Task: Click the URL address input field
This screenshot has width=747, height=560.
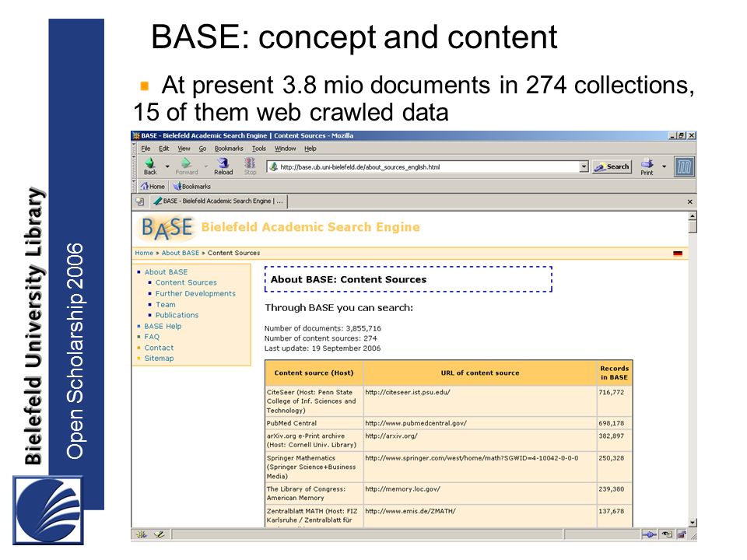Action: tap(423, 166)
